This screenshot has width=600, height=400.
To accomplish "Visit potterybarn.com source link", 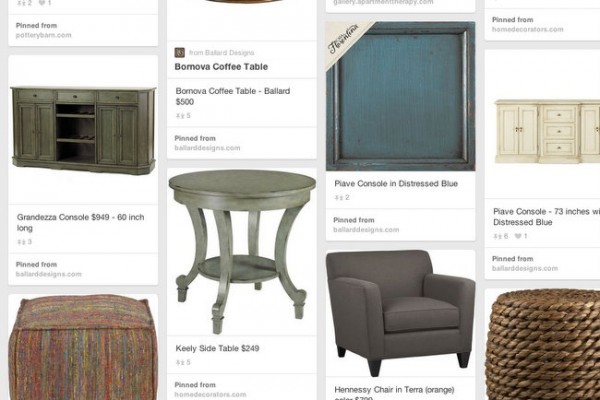I will coord(43,35).
